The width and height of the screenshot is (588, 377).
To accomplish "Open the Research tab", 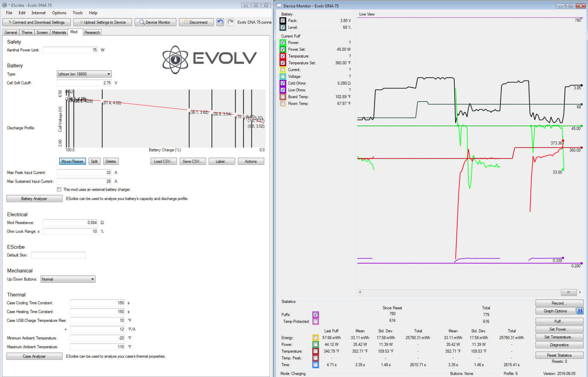I will click(92, 32).
